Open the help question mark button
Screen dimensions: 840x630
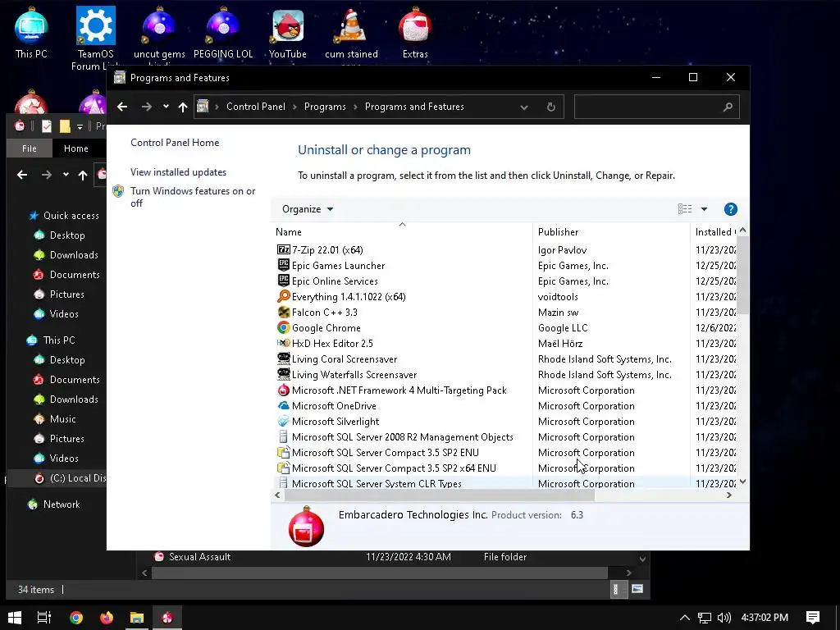click(x=730, y=209)
